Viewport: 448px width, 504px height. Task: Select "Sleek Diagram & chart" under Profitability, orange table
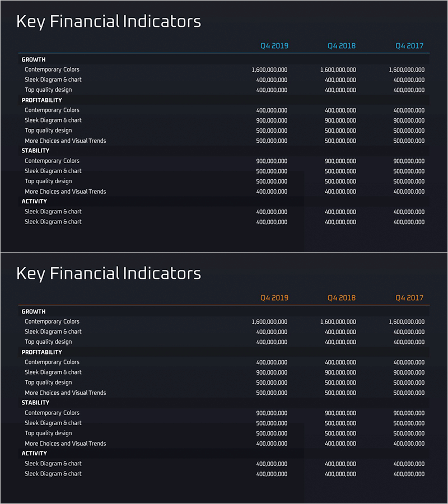coord(53,372)
